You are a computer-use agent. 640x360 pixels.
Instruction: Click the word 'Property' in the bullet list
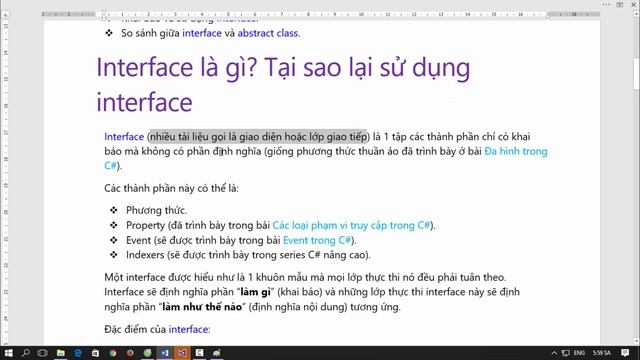point(145,225)
